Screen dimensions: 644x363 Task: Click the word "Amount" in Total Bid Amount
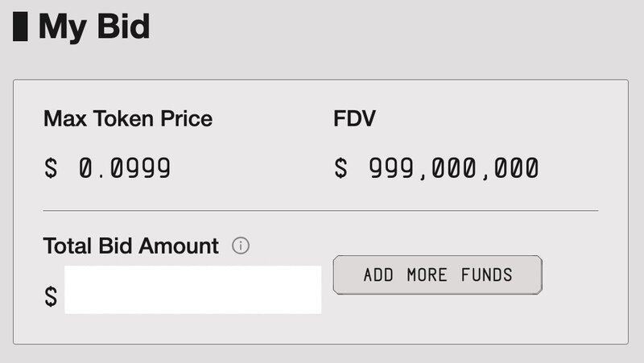[178, 246]
